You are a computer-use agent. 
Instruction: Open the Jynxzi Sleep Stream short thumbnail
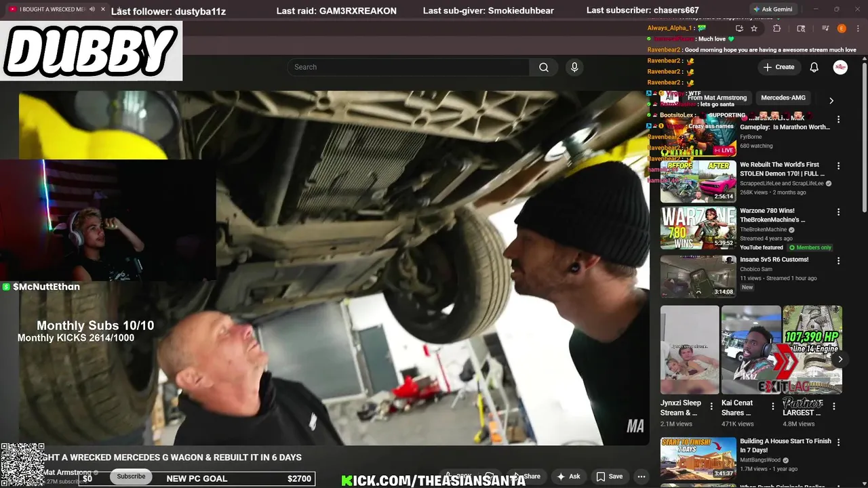(690, 350)
